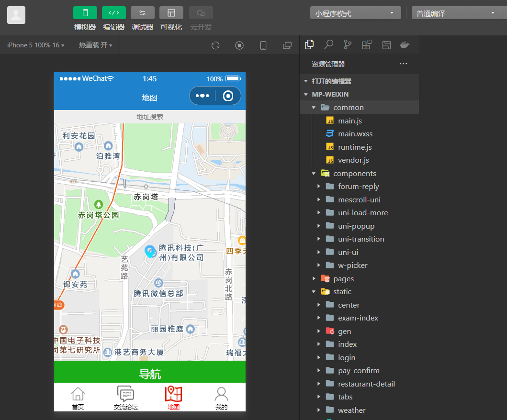Click the refresh simulator icon
Image resolution: width=507 pixels, height=420 pixels.
tap(215, 45)
